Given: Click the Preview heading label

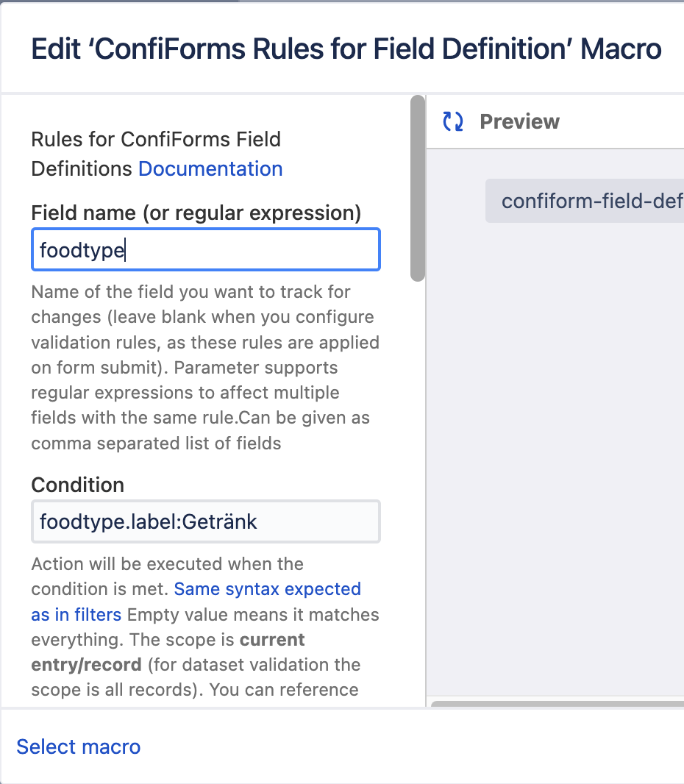Looking at the screenshot, I should click(x=519, y=122).
